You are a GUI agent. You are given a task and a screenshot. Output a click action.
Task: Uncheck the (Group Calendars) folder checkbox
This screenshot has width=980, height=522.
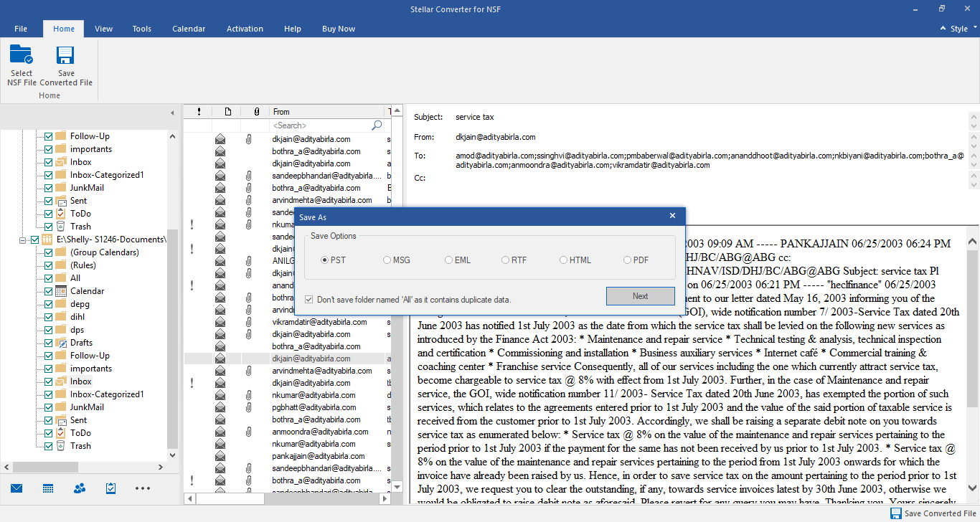(x=48, y=252)
